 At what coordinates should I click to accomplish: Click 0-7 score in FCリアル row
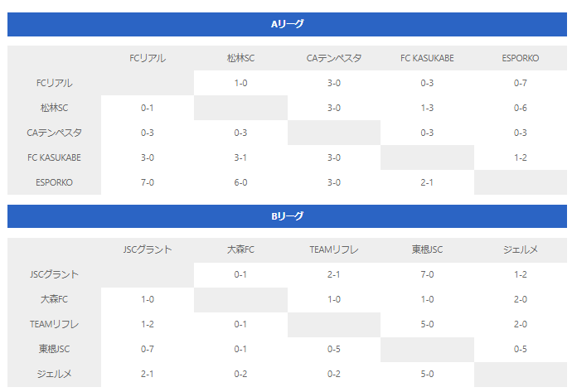click(x=521, y=83)
